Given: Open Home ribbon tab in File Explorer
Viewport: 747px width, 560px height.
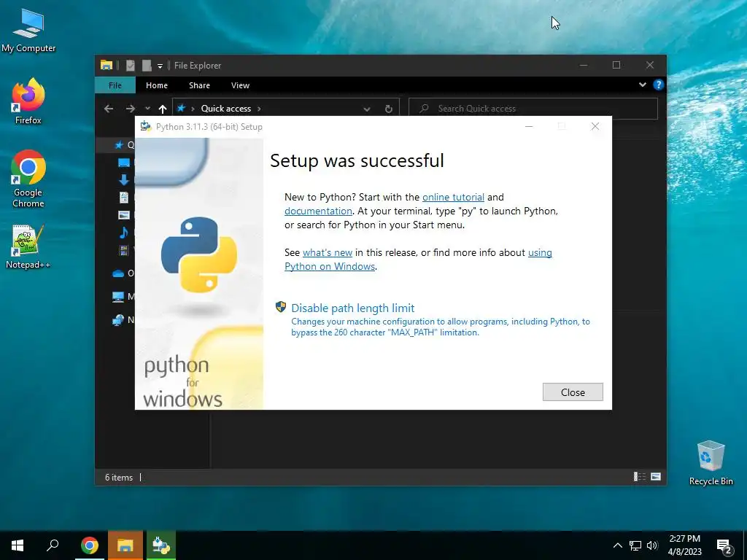Looking at the screenshot, I should tap(156, 85).
